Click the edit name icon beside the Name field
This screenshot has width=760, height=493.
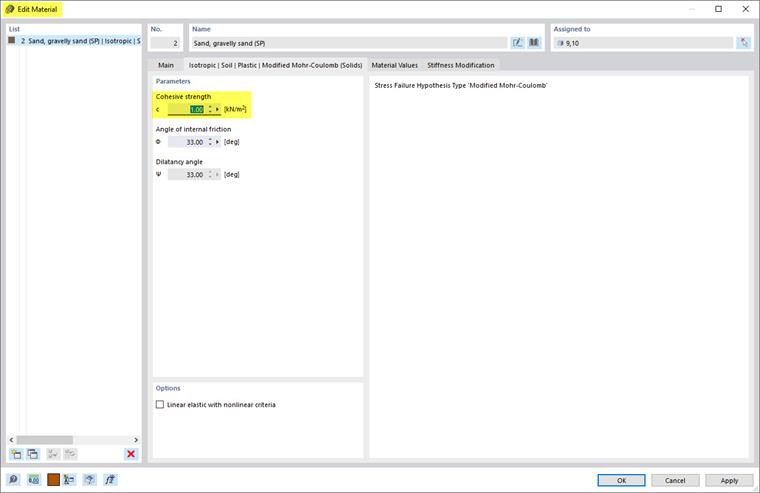click(x=518, y=43)
